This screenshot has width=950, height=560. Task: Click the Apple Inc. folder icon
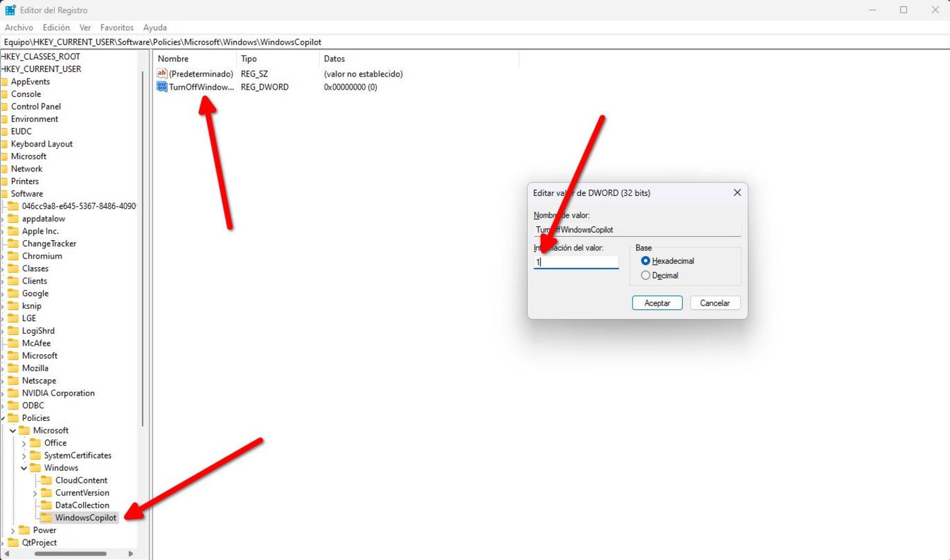[x=13, y=232]
